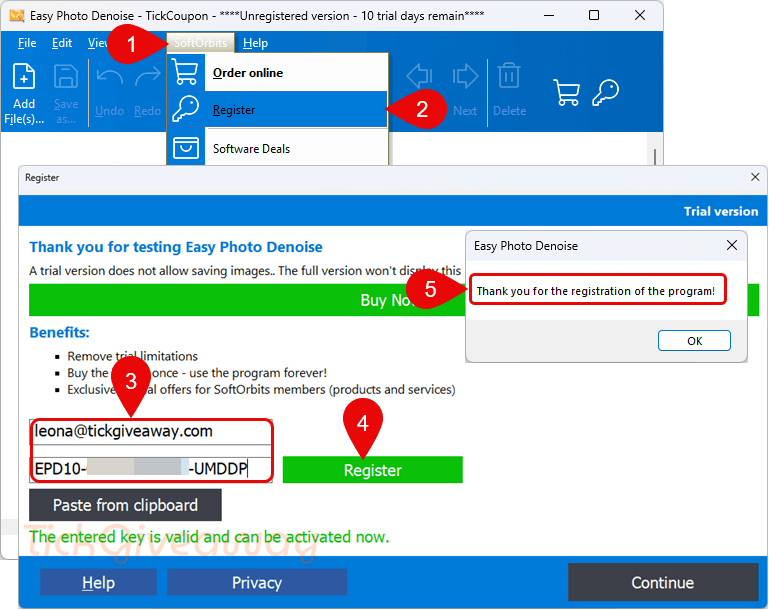Maximize the Easy Photo Denoise main window
This screenshot has height=610, width=769.
593,15
